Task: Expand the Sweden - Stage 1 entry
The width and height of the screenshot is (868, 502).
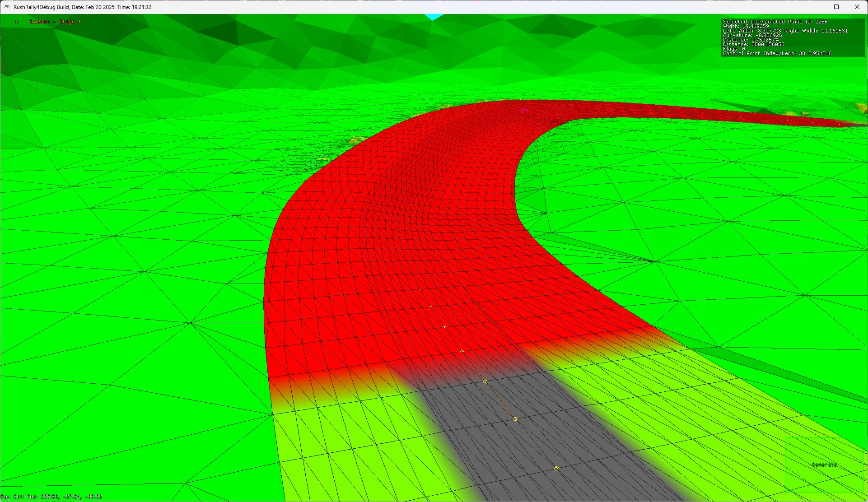Action: tap(16, 21)
